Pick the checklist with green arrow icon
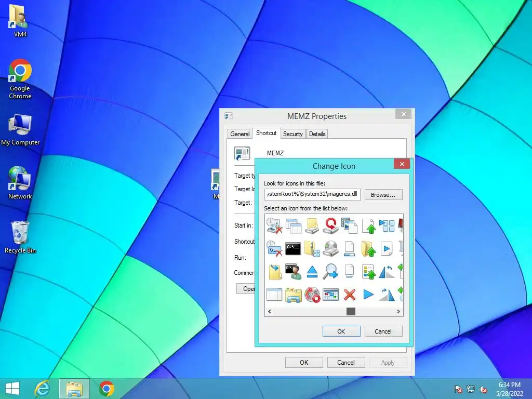Screen dimensions: 532x399 (x=368, y=271)
